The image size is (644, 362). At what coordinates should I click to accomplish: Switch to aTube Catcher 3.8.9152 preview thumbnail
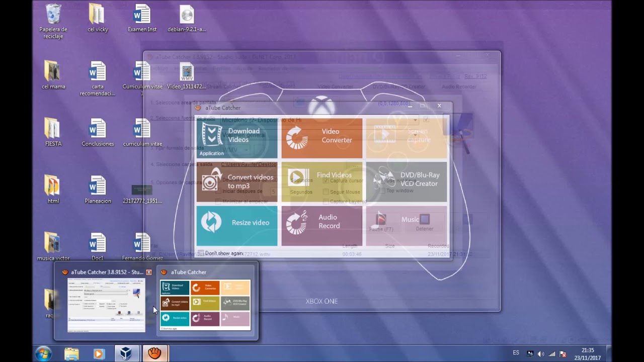(x=106, y=301)
